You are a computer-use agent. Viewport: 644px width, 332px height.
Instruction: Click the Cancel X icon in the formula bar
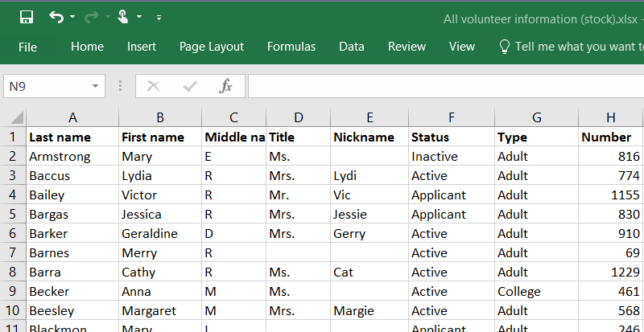click(x=153, y=86)
